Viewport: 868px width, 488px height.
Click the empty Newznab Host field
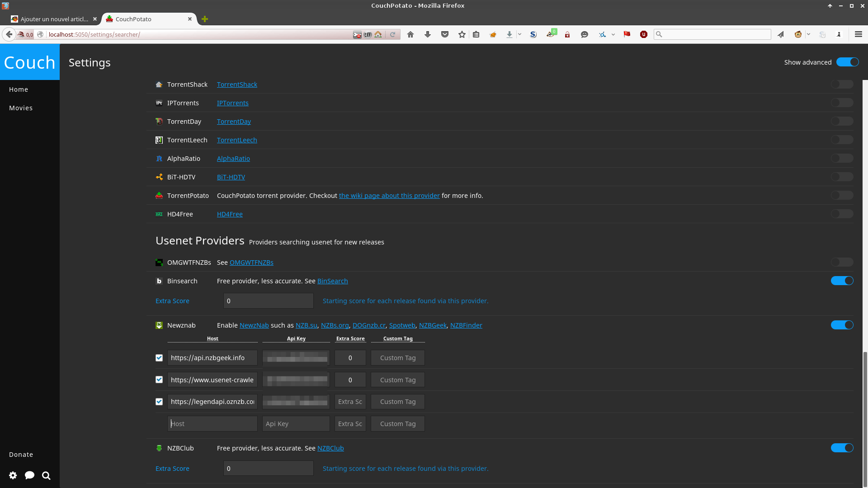[212, 424]
